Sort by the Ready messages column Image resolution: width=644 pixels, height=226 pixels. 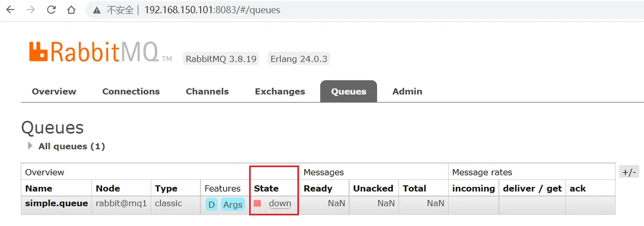[318, 188]
